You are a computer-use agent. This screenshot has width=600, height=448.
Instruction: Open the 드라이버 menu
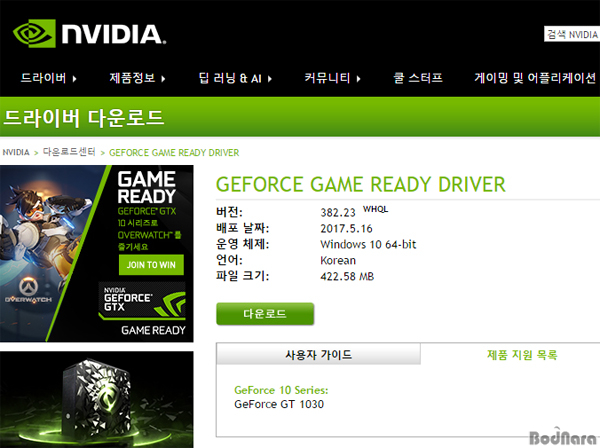click(43, 78)
